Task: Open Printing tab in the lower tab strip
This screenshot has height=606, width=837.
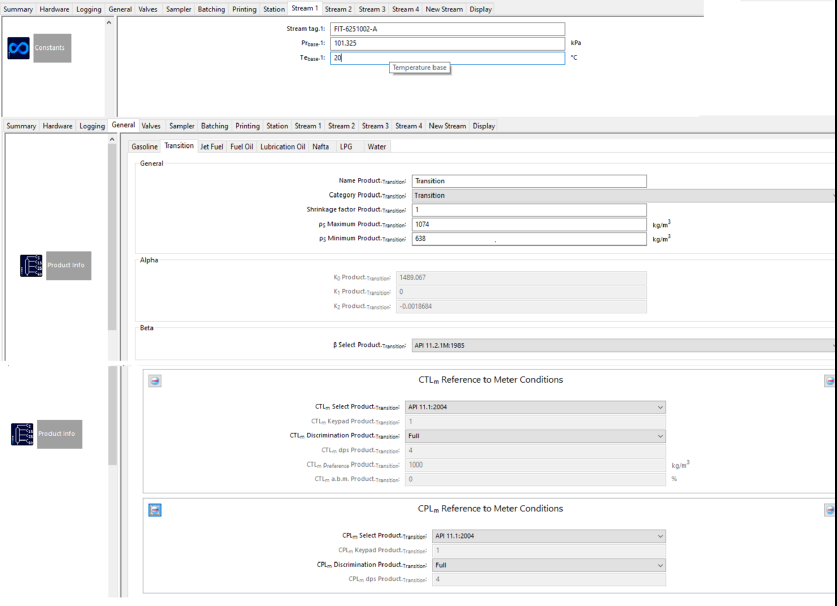Action: [248, 126]
